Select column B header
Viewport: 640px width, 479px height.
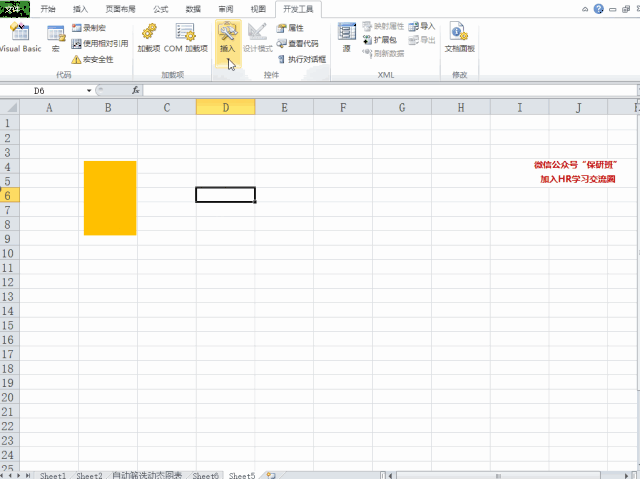tap(108, 107)
